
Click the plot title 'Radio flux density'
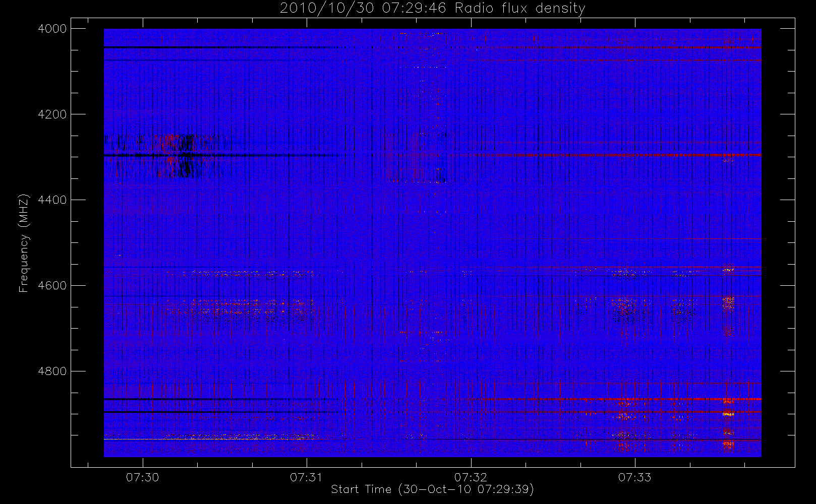click(520, 9)
